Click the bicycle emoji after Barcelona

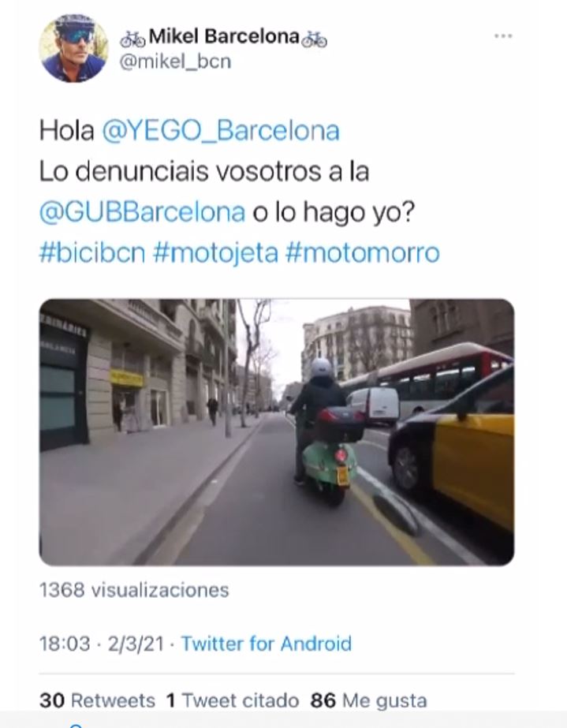pyautogui.click(x=315, y=40)
